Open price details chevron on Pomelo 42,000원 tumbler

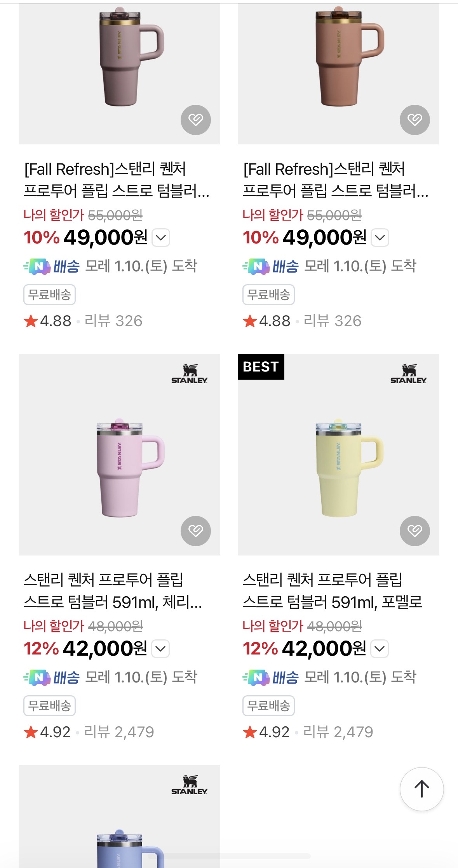(x=380, y=648)
